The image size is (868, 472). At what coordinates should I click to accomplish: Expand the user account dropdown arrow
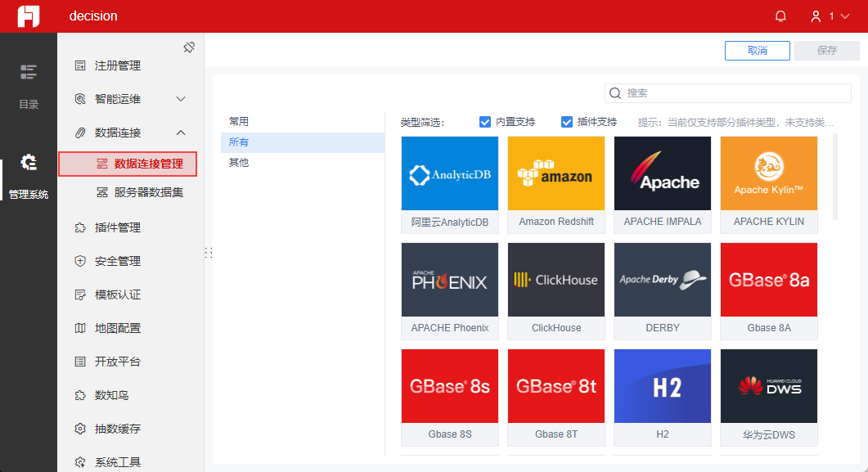845,16
